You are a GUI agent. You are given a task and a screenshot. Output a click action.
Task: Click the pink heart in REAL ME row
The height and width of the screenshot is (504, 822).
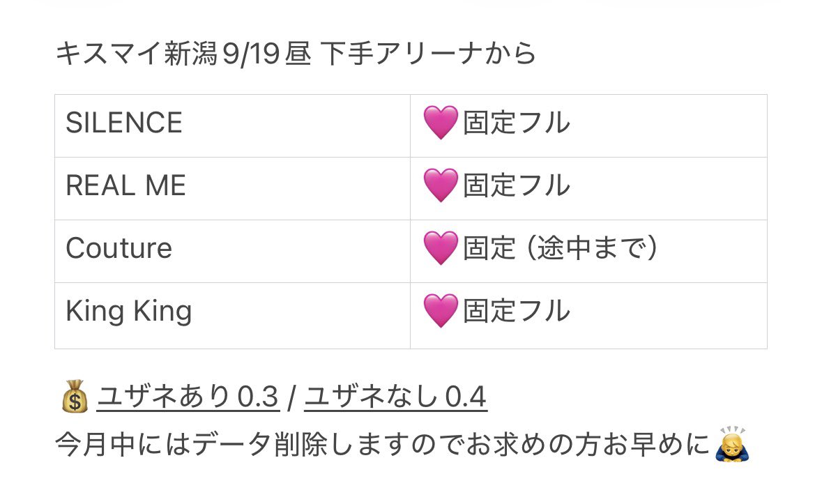tap(441, 185)
